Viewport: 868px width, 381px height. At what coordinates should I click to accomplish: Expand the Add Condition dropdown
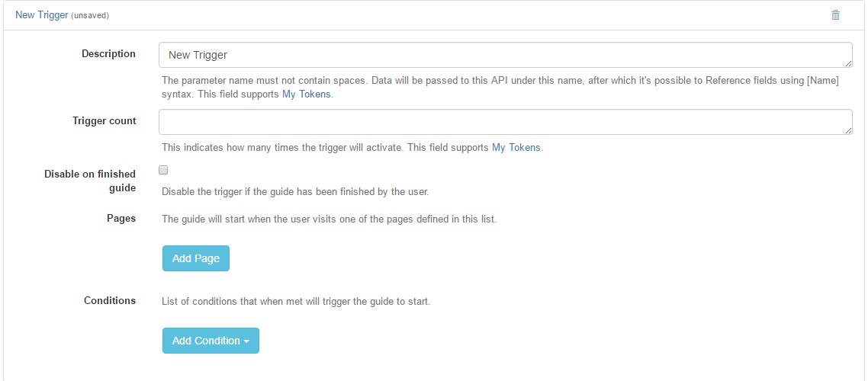pos(211,341)
